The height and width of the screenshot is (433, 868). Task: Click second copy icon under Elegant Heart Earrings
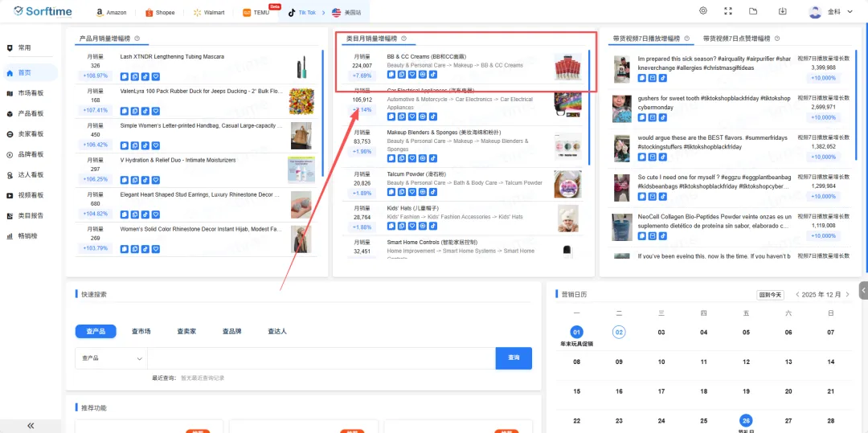(x=134, y=214)
